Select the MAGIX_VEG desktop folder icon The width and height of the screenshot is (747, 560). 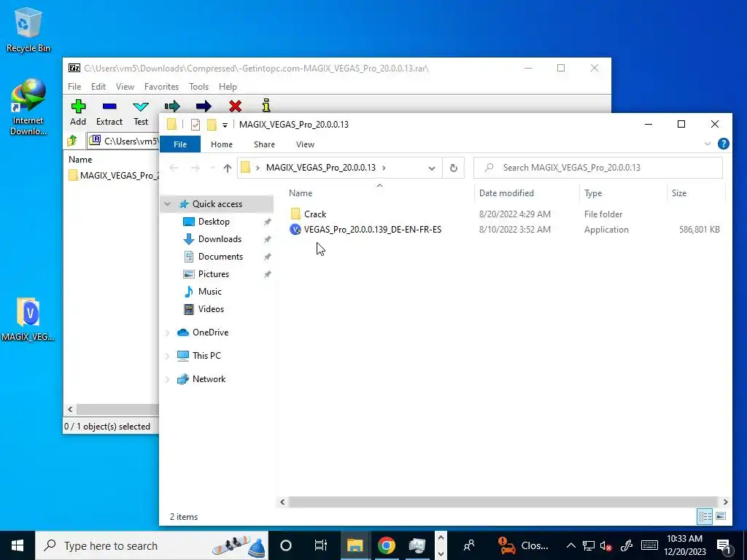(28, 319)
